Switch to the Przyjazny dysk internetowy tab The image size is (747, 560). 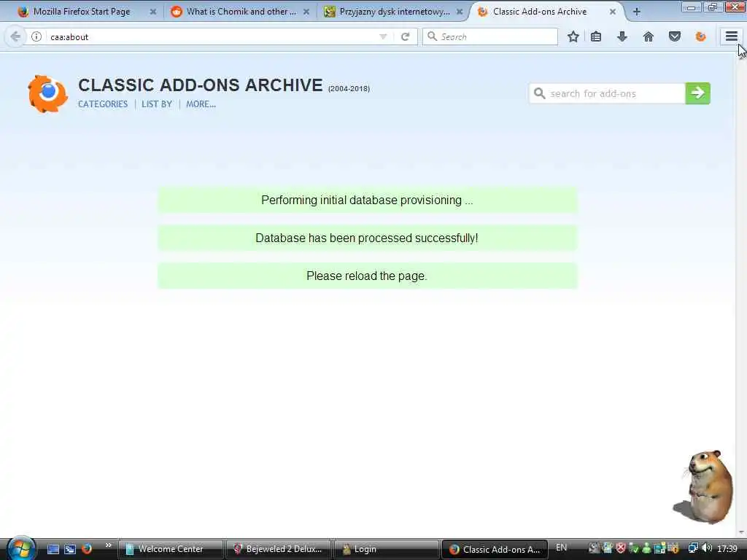394,12
